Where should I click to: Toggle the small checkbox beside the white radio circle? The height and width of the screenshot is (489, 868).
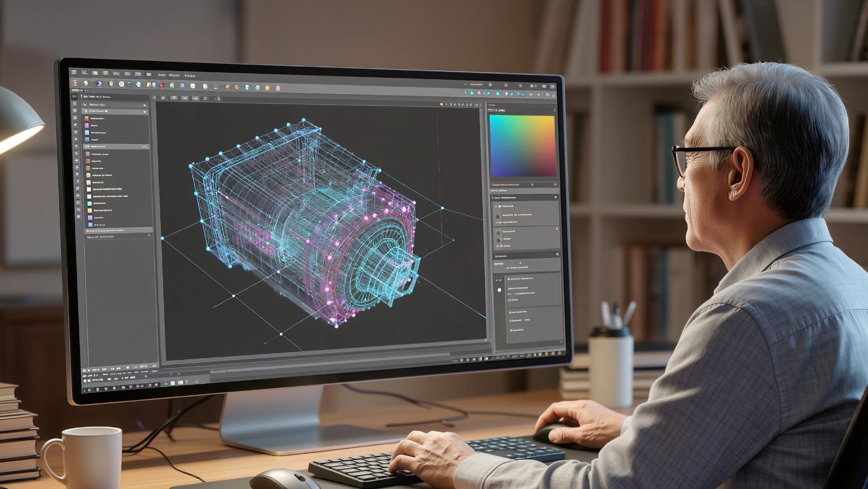pyautogui.click(x=509, y=289)
